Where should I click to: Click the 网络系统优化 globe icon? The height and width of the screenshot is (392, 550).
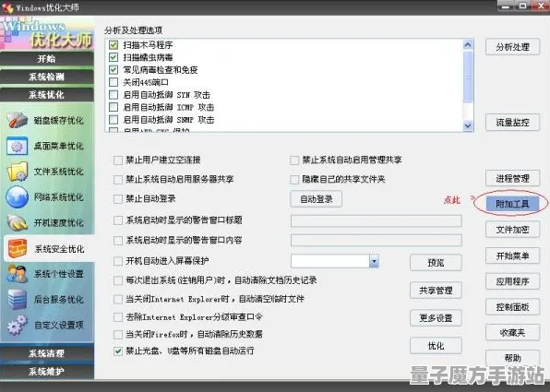(x=17, y=197)
